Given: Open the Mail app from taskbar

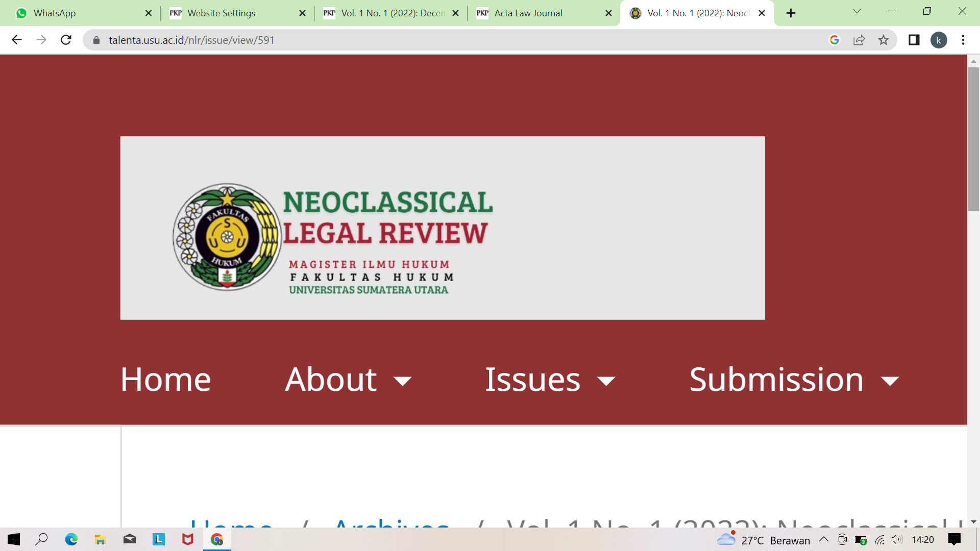Looking at the screenshot, I should 130,539.
